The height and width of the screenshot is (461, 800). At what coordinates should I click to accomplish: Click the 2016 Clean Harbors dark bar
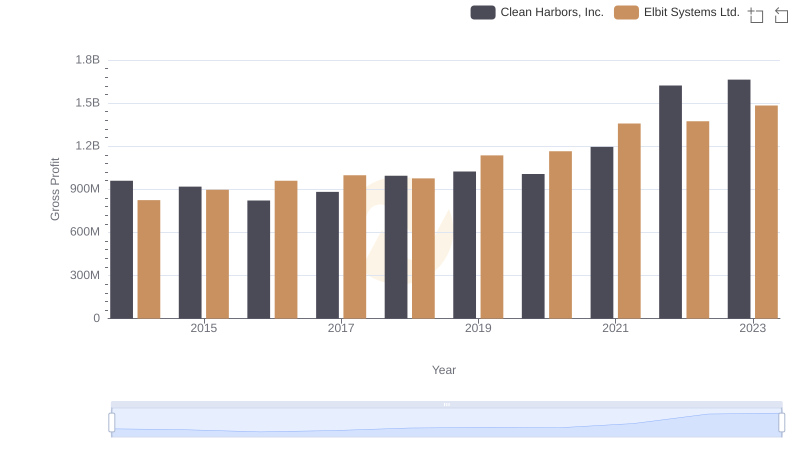[x=259, y=260]
